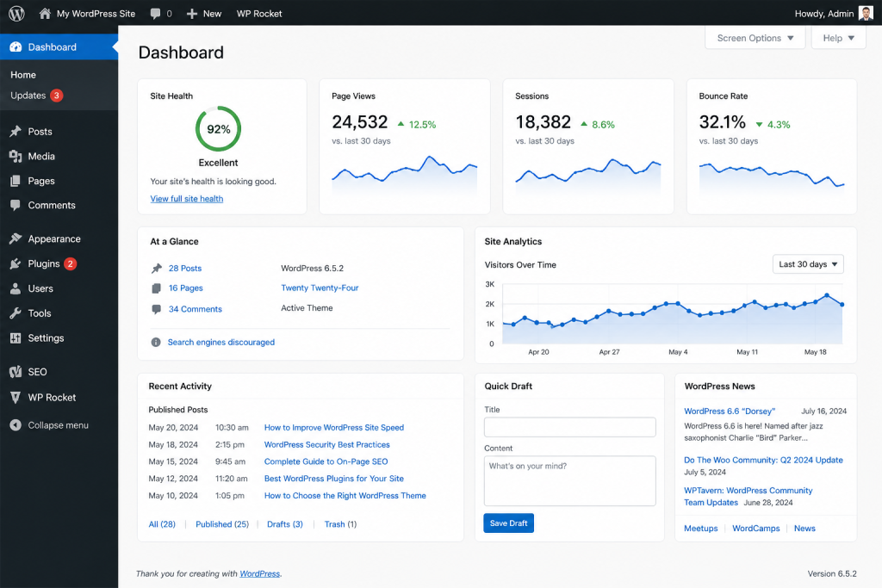Expand the Help dropdown tab
The image size is (882, 588).
click(838, 38)
